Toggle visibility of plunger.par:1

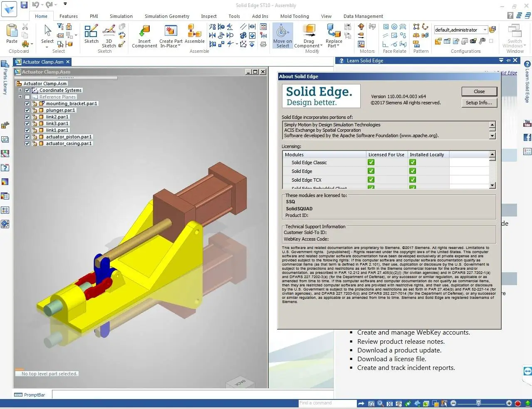click(27, 110)
